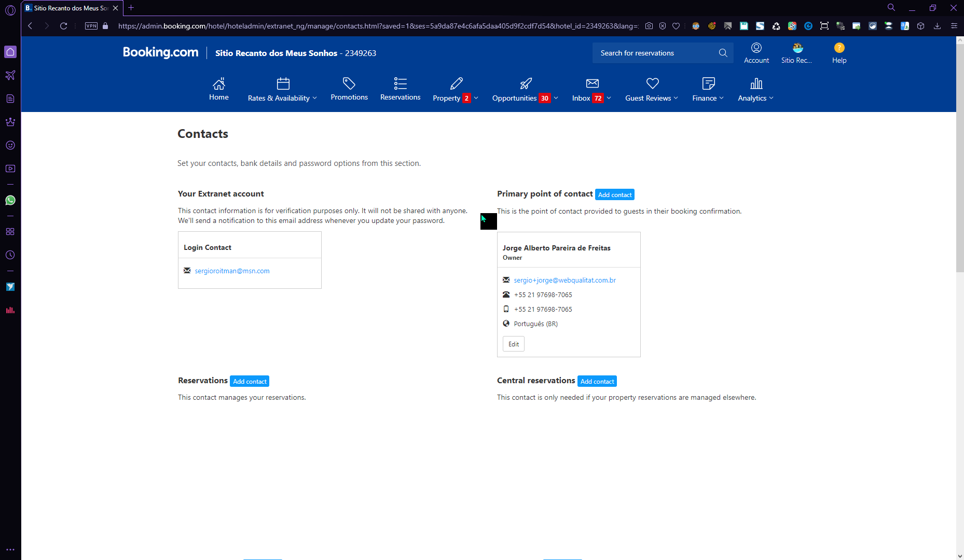
Task: Toggle the VPN badge in address bar
Action: point(91,26)
